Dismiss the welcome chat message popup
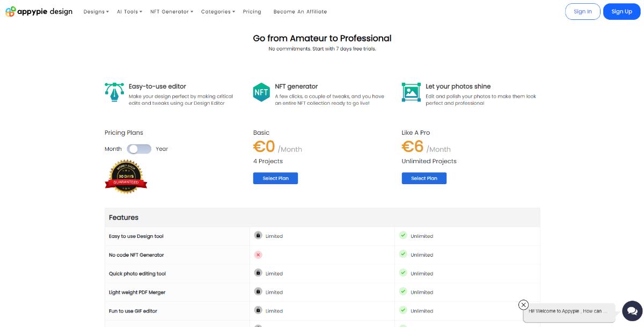This screenshot has width=644, height=327. click(x=523, y=304)
